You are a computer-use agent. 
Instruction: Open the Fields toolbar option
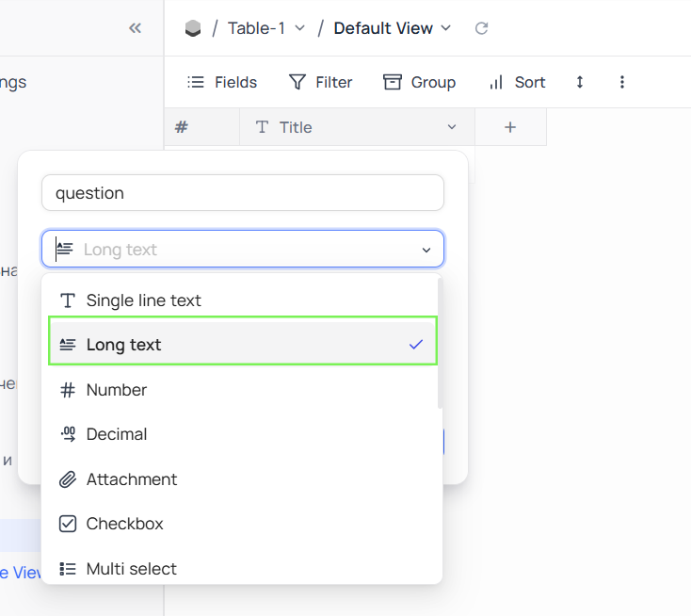point(222,82)
